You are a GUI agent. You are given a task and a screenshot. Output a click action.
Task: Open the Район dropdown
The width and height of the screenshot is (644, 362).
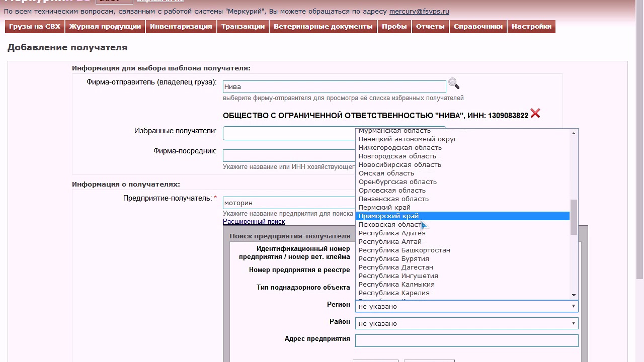point(466,323)
